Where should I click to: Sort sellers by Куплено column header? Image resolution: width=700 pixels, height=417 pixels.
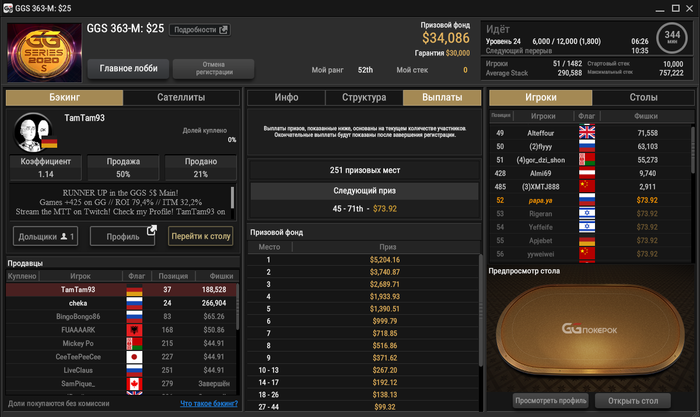[22, 276]
